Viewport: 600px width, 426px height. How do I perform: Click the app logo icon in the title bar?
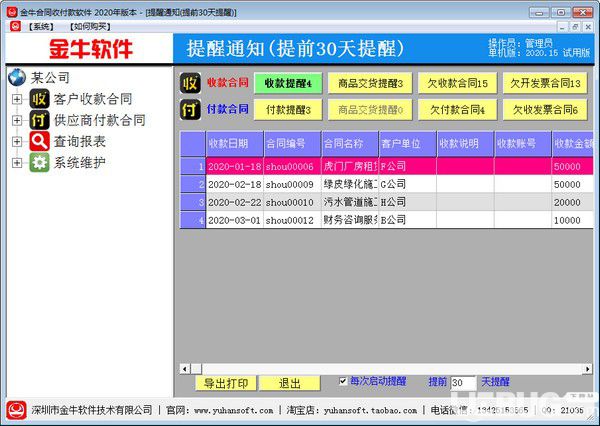(x=12, y=12)
